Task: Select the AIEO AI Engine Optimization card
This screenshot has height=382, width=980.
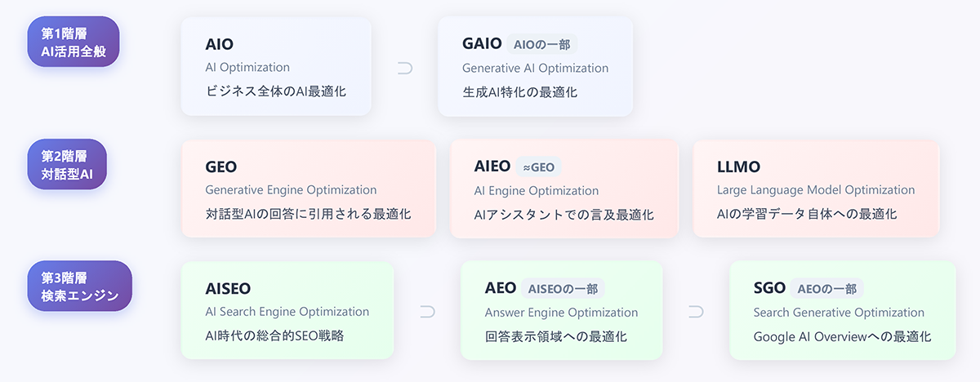Action: point(564,189)
